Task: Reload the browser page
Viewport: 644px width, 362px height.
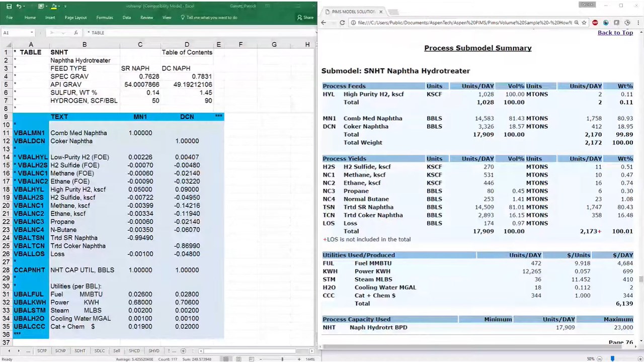Action: (342, 23)
